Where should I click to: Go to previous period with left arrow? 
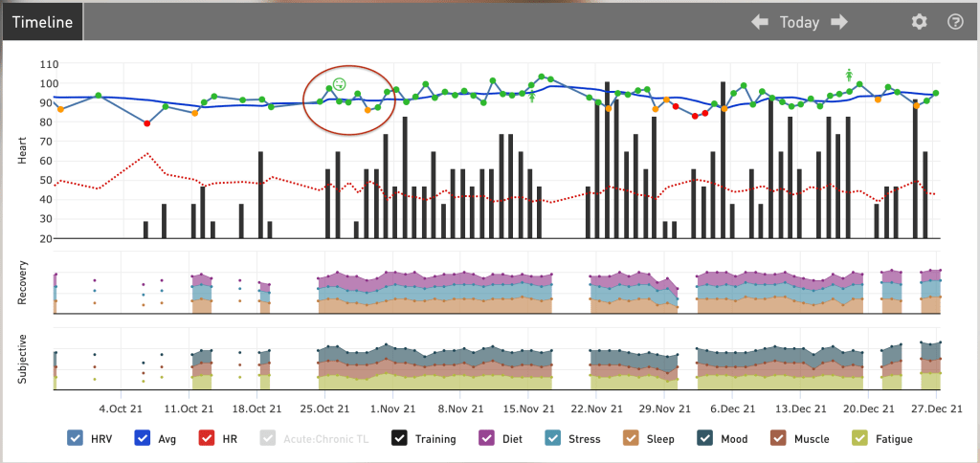[x=760, y=22]
